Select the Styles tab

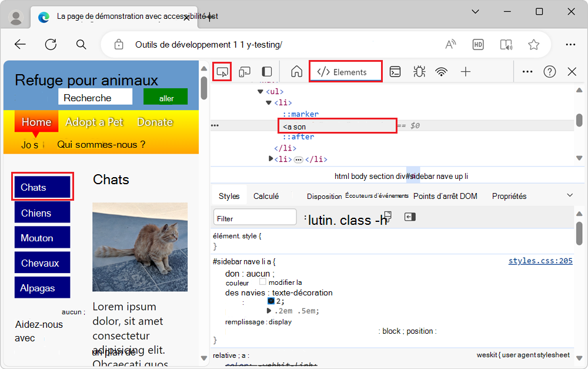click(229, 196)
